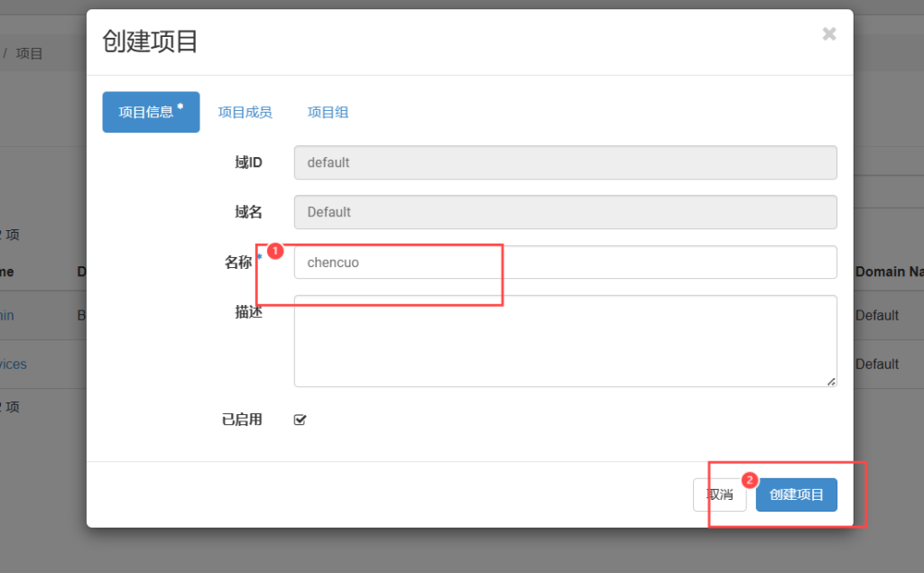Click the 域名 field containing Default
Screen dimensions: 924x573
pyautogui.click(x=565, y=212)
